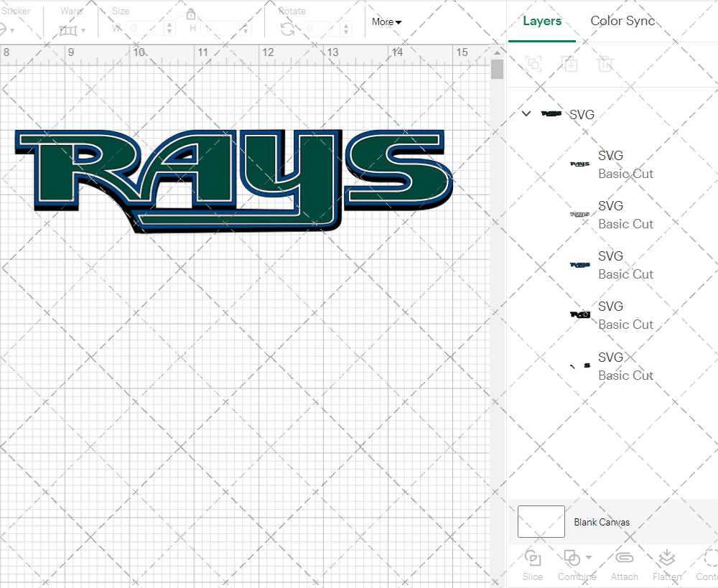Image resolution: width=718 pixels, height=588 pixels.
Task: Click the Flatten tool icon
Action: pos(667,559)
